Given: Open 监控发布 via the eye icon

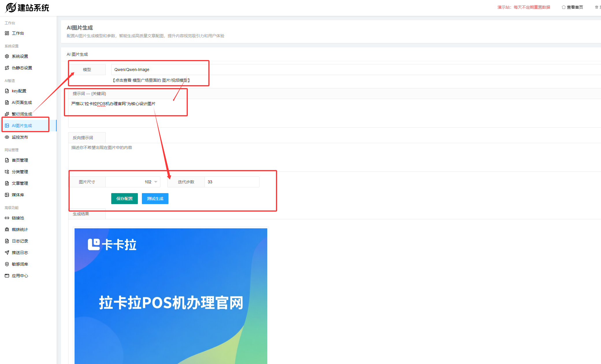Looking at the screenshot, I should point(7,137).
